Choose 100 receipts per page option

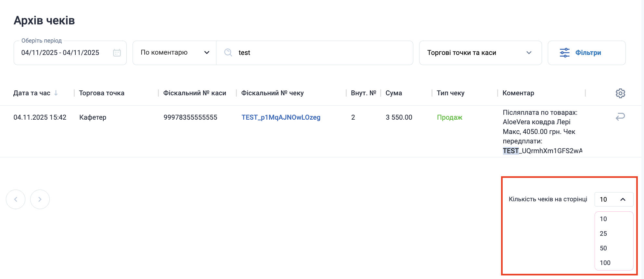[x=605, y=263]
